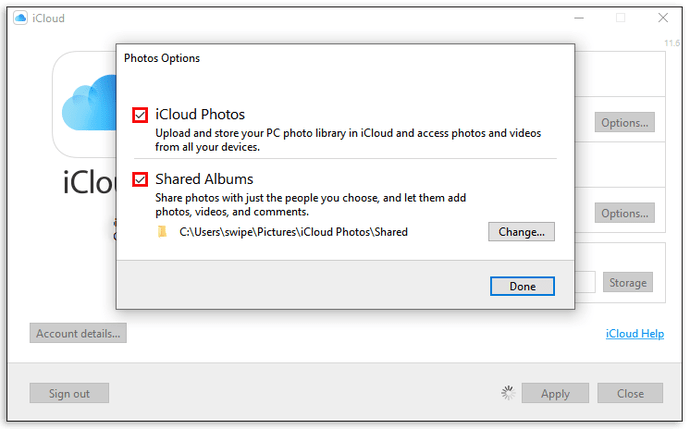
Task: Click the iCloud app icon in title bar
Action: click(x=20, y=18)
